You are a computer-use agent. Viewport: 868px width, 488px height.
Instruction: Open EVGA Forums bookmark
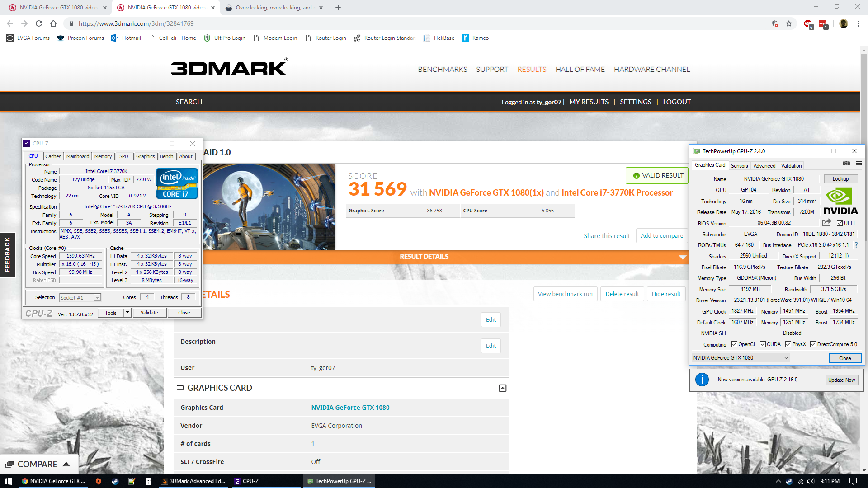click(x=28, y=38)
